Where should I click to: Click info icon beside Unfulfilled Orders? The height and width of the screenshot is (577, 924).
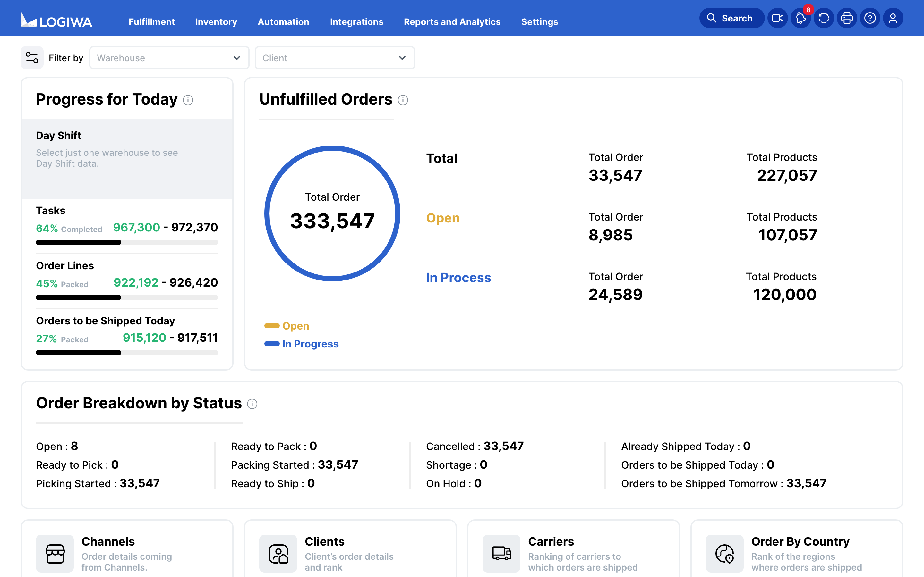403,100
